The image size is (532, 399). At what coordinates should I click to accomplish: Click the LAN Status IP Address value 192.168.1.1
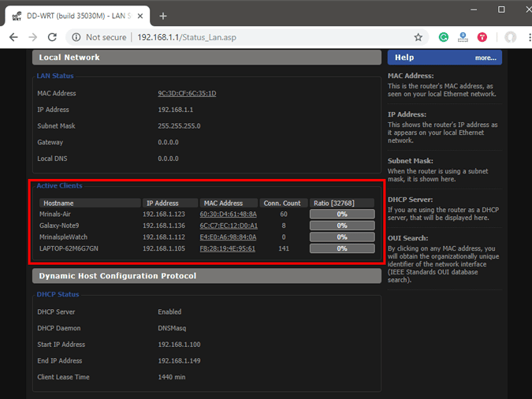click(x=176, y=110)
